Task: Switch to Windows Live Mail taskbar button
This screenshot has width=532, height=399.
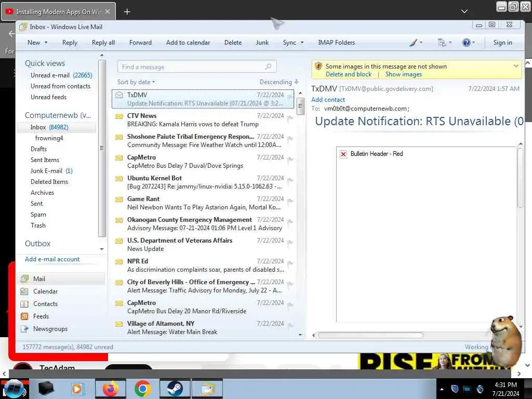Action: tap(207, 389)
